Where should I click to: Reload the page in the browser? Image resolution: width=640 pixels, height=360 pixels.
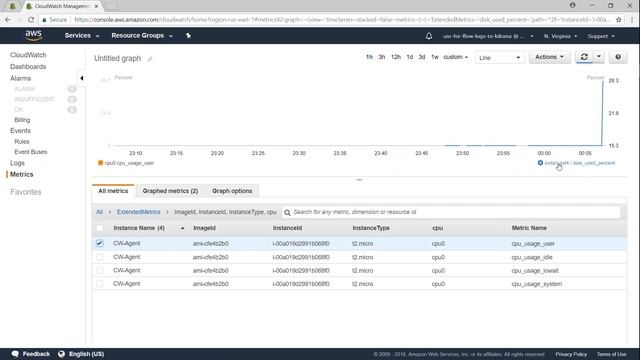click(x=31, y=20)
